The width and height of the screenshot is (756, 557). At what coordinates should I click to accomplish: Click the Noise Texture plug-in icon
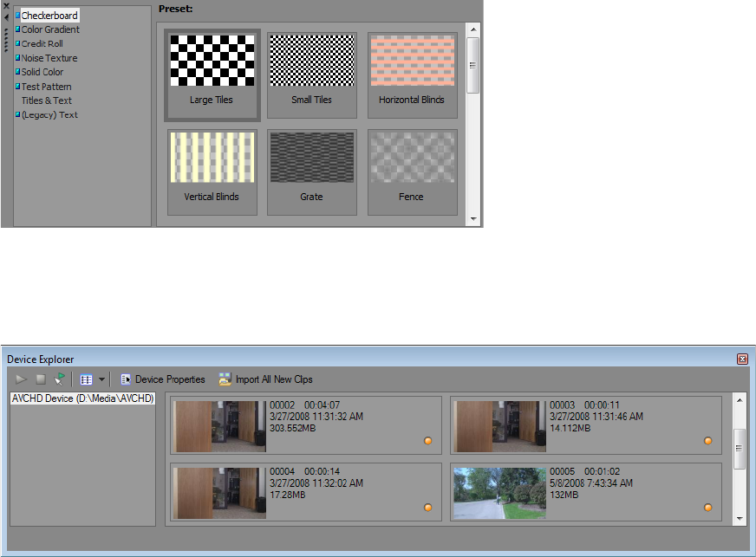click(17, 58)
